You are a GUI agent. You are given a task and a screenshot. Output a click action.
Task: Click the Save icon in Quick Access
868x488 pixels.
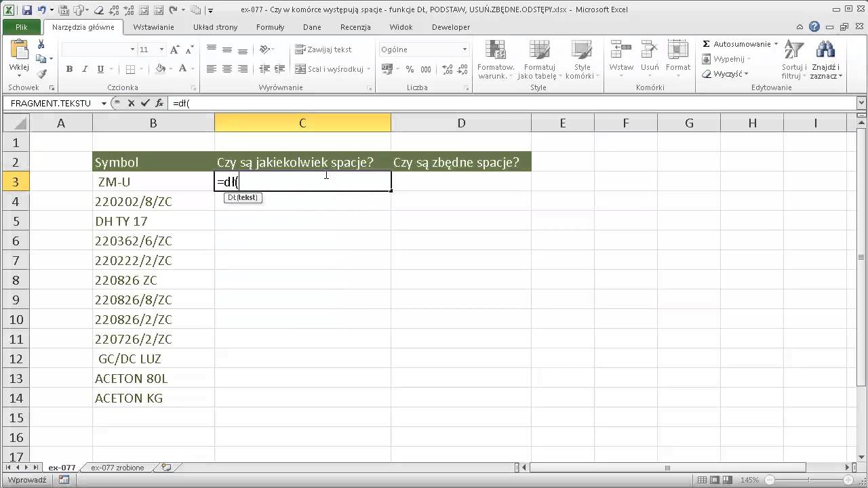[27, 10]
